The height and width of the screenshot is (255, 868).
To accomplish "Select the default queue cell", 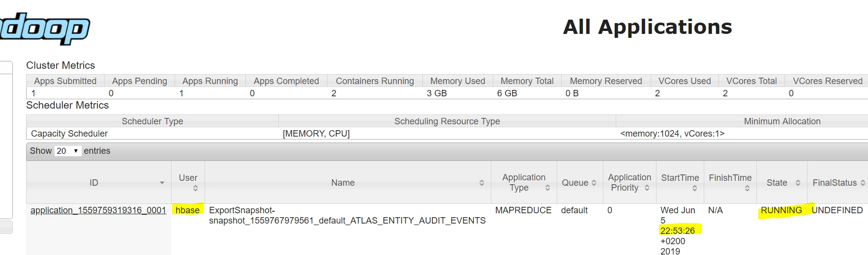I will (574, 210).
